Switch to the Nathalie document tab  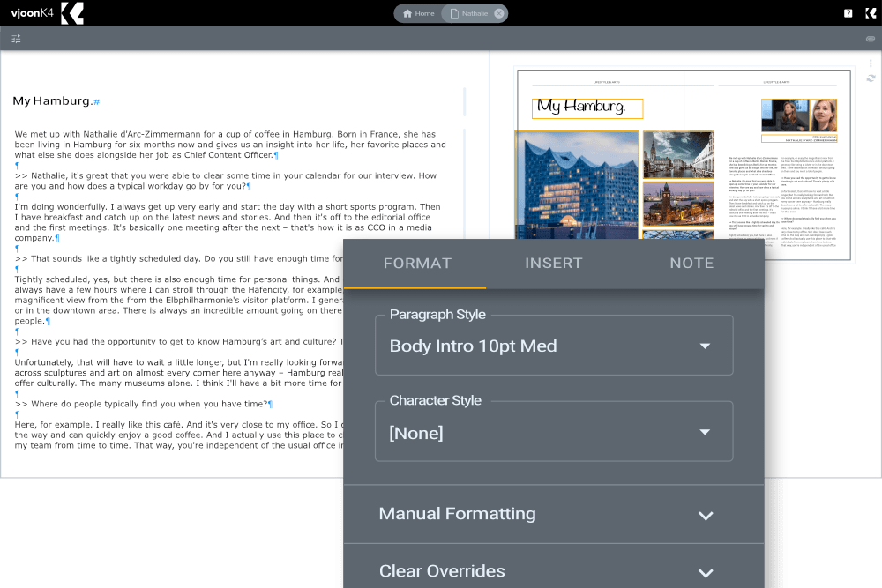coord(470,13)
